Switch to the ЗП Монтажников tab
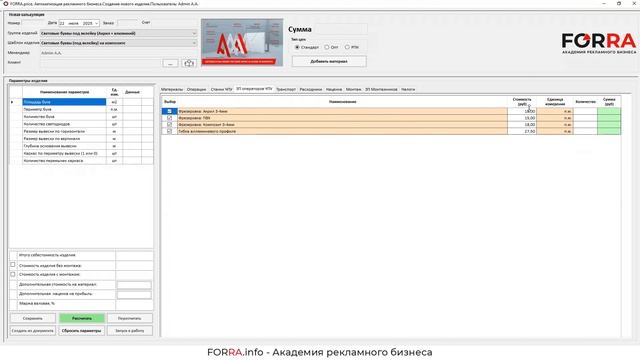640x360 pixels. click(x=381, y=89)
